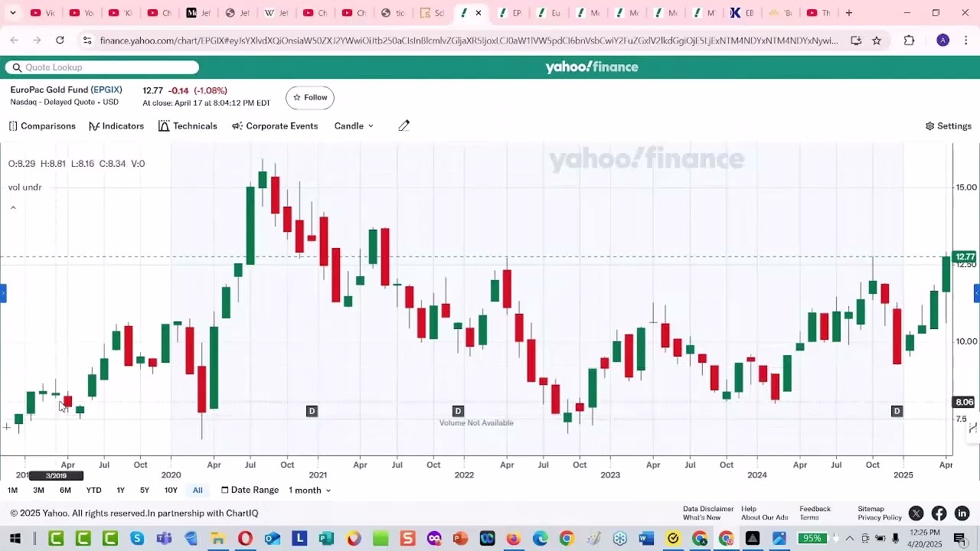The width and height of the screenshot is (980, 551).
Task: Switch to the Wikipedia 'Jef' tab
Action: point(276,13)
